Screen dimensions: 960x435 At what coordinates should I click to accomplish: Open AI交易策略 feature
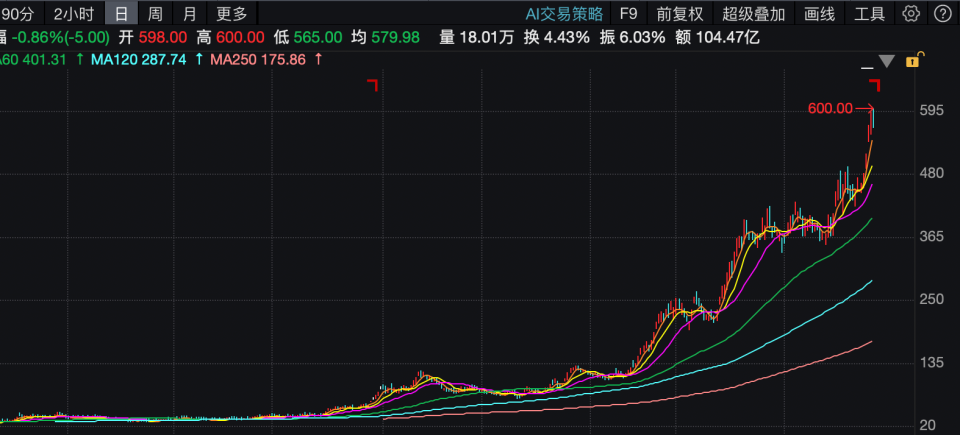tap(564, 13)
